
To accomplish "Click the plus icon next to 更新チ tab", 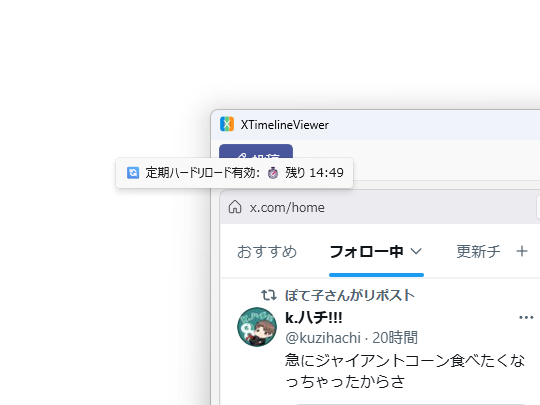I will 522,251.
